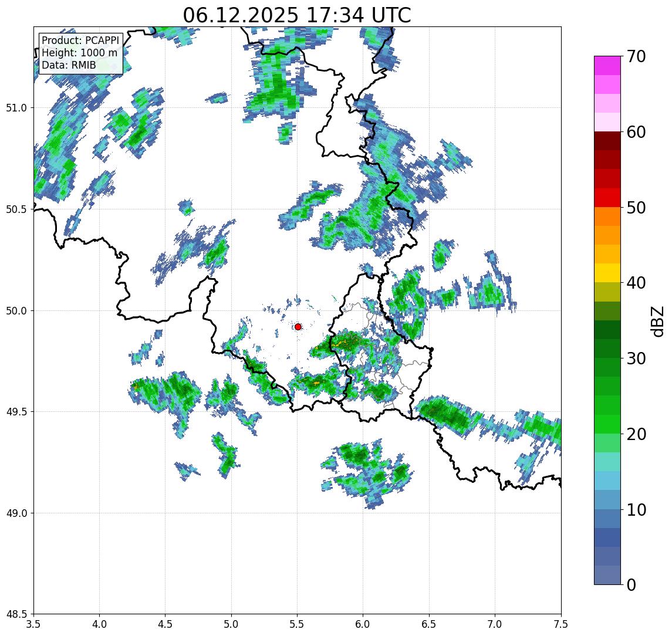Click the colorbar tick value 40

(x=636, y=283)
